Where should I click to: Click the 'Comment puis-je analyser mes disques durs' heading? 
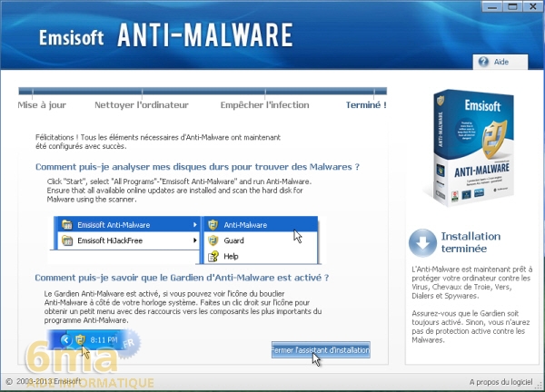pos(197,167)
